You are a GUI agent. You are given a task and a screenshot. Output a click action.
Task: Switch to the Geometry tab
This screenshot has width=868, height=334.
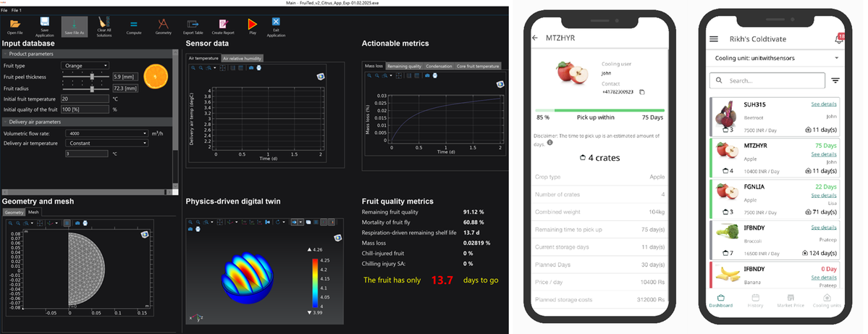[x=14, y=212]
